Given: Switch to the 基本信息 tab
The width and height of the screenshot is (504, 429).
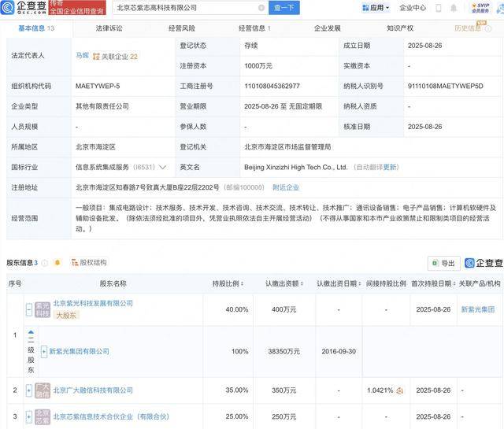Looking at the screenshot, I should point(36,28).
